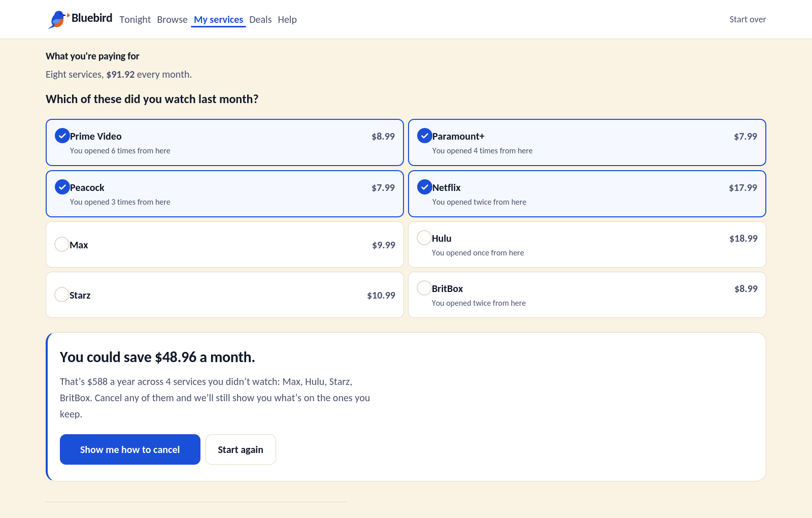Open the Browse nav tab
The width and height of the screenshot is (812, 518).
click(172, 19)
